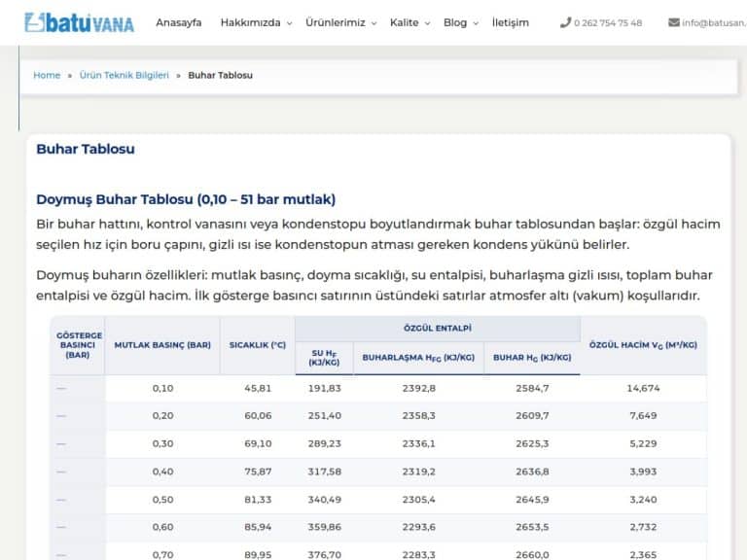
Task: Click the Özgül Entalpi group header
Action: coord(438,328)
